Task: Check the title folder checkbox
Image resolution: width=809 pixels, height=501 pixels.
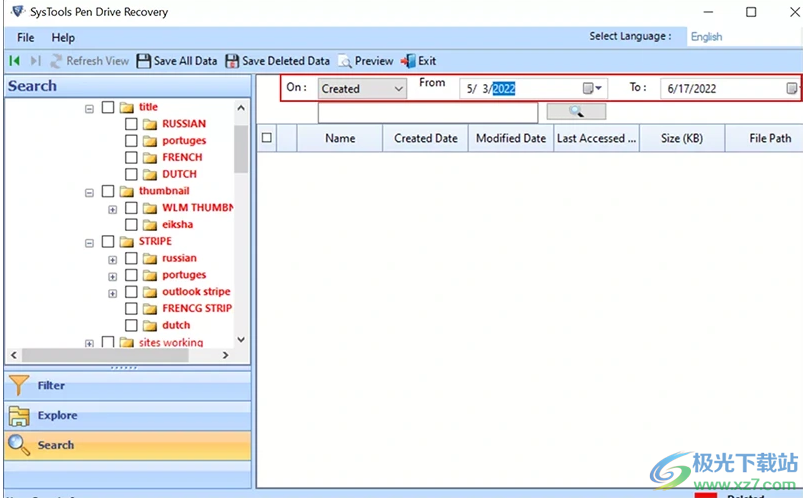Action: tap(108, 107)
